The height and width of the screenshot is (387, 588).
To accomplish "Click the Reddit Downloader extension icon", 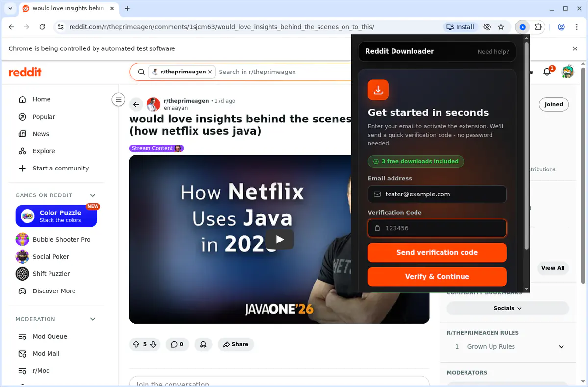I will pyautogui.click(x=523, y=27).
